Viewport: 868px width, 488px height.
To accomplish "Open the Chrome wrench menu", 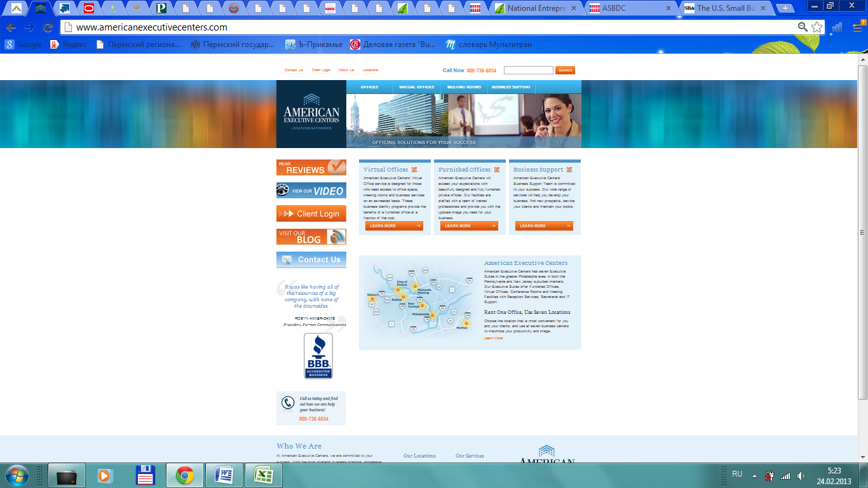I will point(857,27).
